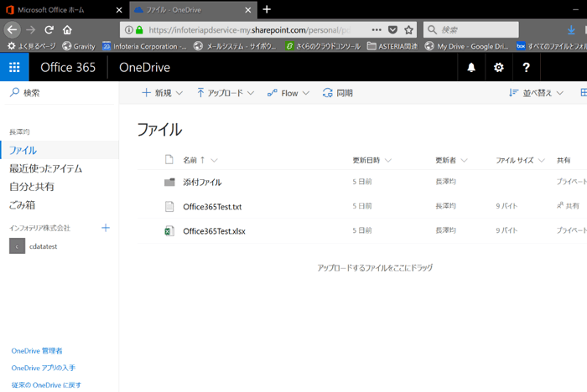
Task: Open the 更新日時 column dropdown
Action: point(388,161)
